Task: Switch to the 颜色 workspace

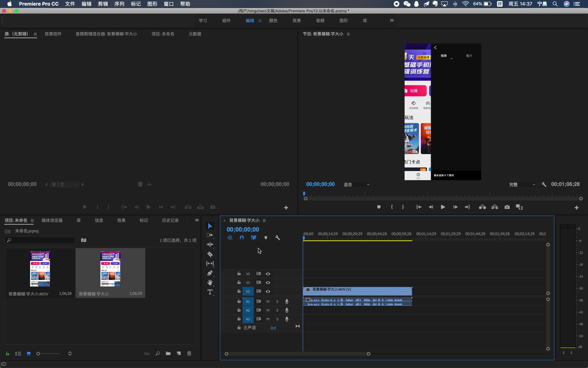Action: (273, 21)
